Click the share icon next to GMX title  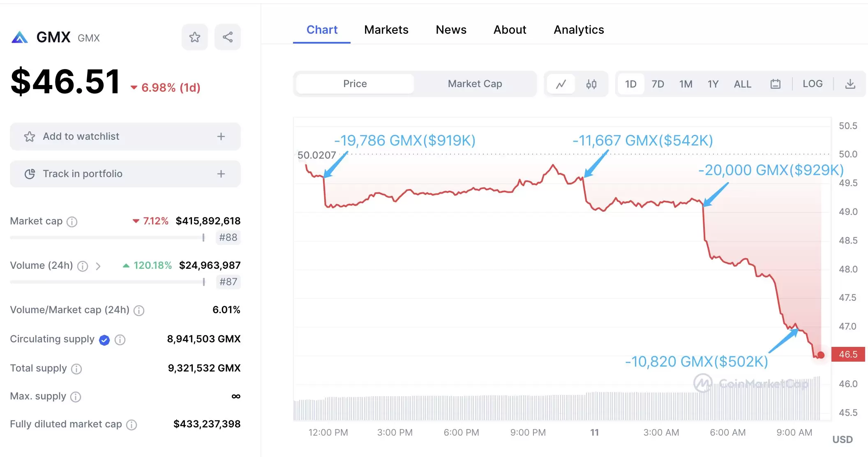point(227,37)
